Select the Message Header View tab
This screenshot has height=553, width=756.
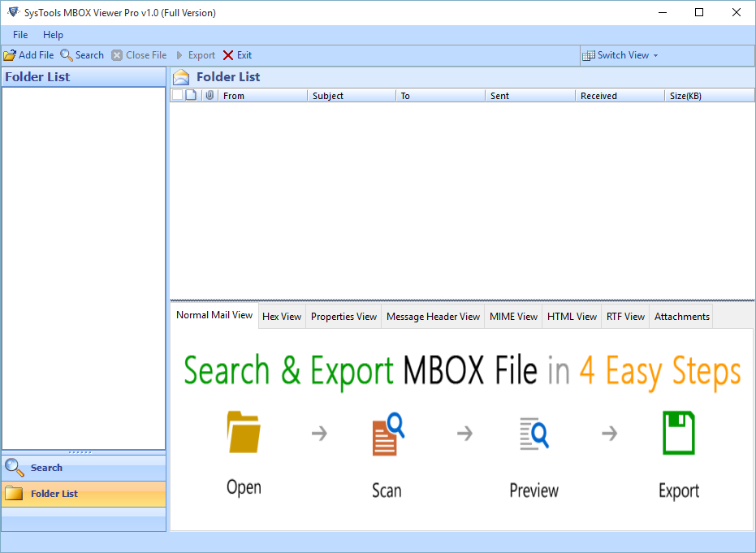[x=433, y=317]
